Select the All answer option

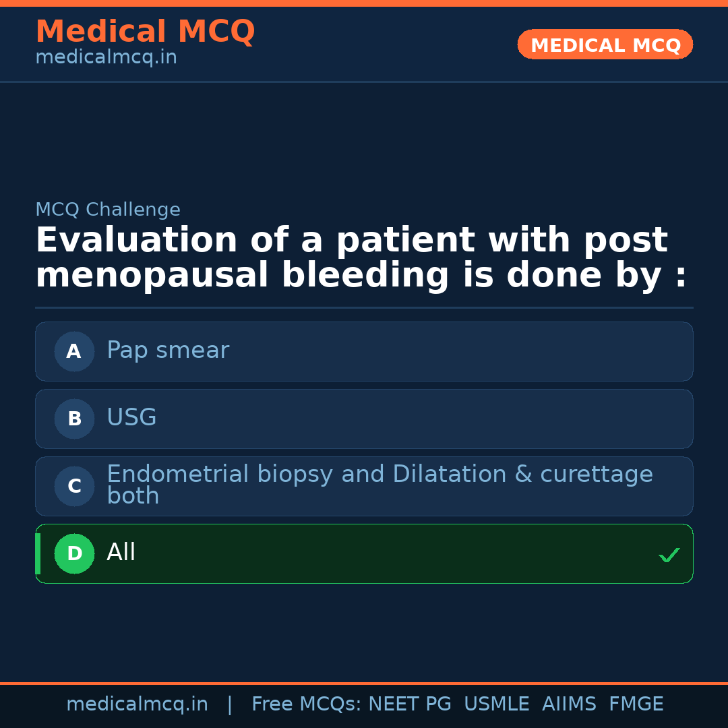pos(364,553)
